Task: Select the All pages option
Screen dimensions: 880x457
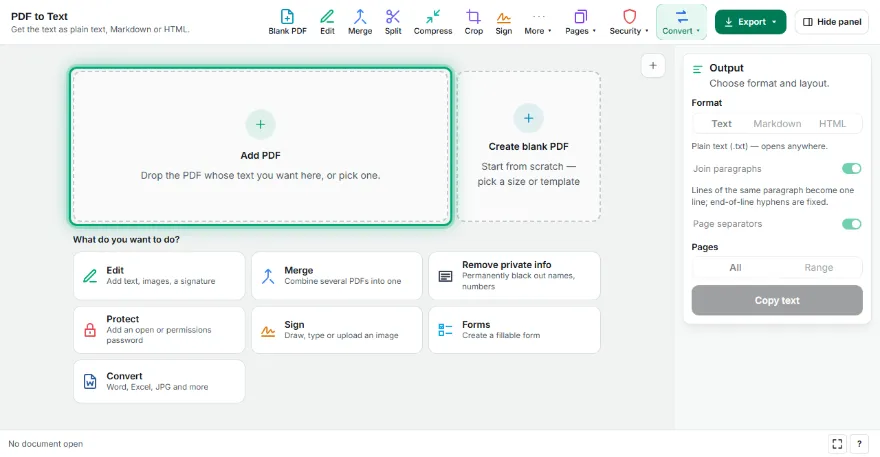Action: [x=735, y=268]
